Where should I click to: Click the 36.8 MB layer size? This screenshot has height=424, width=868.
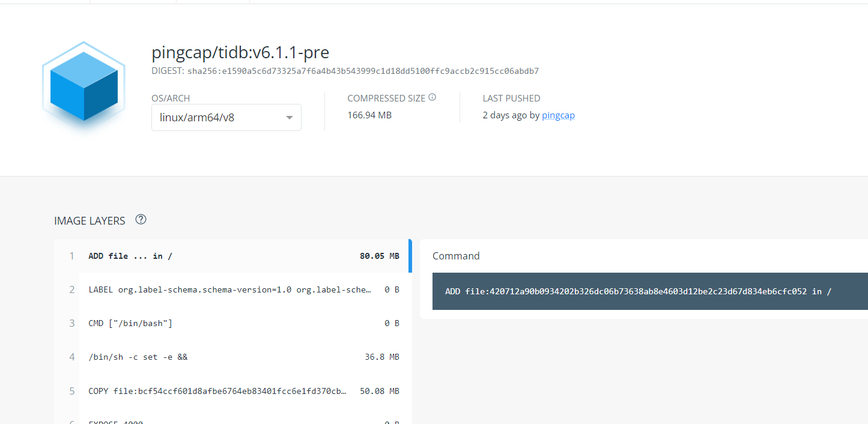pyautogui.click(x=382, y=357)
